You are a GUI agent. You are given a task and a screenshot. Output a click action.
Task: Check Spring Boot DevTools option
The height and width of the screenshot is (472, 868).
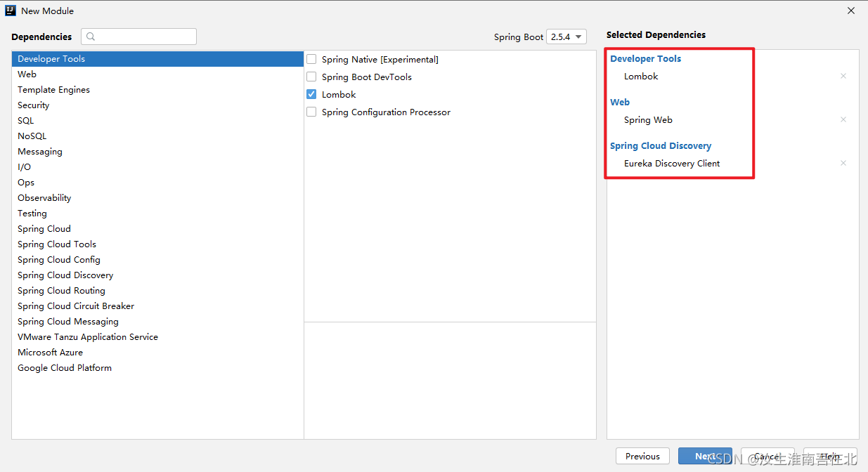(x=311, y=77)
